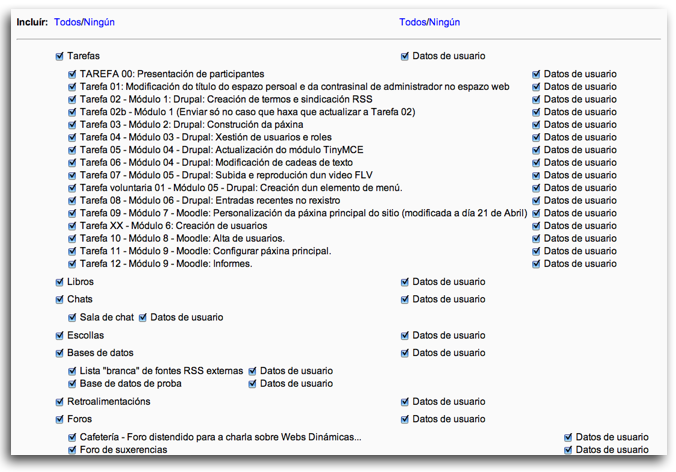Toggle the Foros category checkbox
Screen dimensions: 676x472
pyautogui.click(x=59, y=419)
